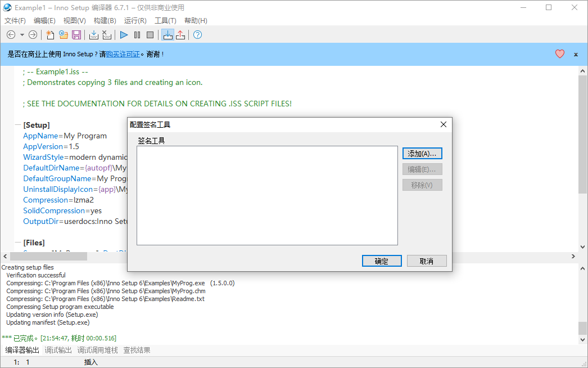
Task: Compile the Example1 script
Action: pos(93,34)
